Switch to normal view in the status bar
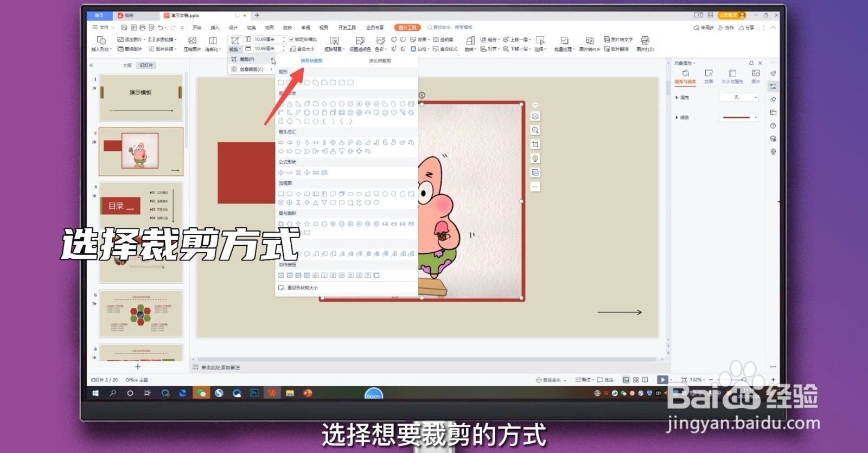This screenshot has height=453, width=868. point(626,380)
